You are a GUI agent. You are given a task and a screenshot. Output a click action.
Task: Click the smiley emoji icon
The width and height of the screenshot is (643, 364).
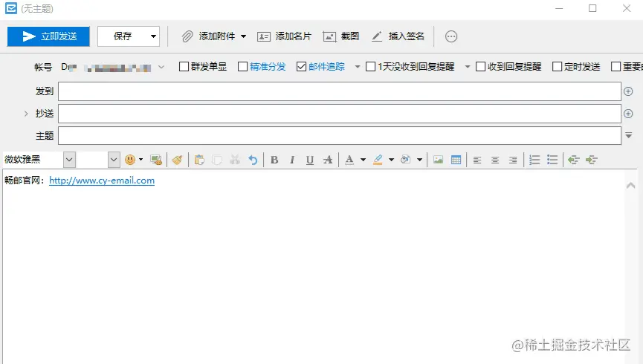click(x=130, y=160)
